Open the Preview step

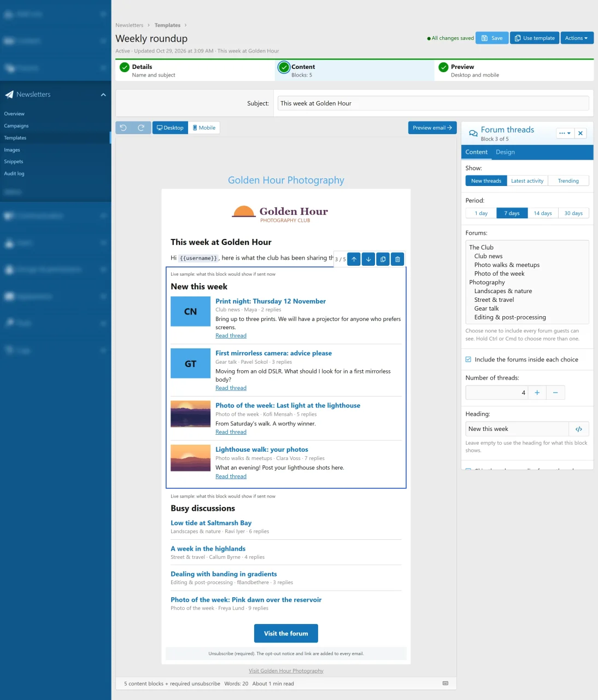(514, 71)
